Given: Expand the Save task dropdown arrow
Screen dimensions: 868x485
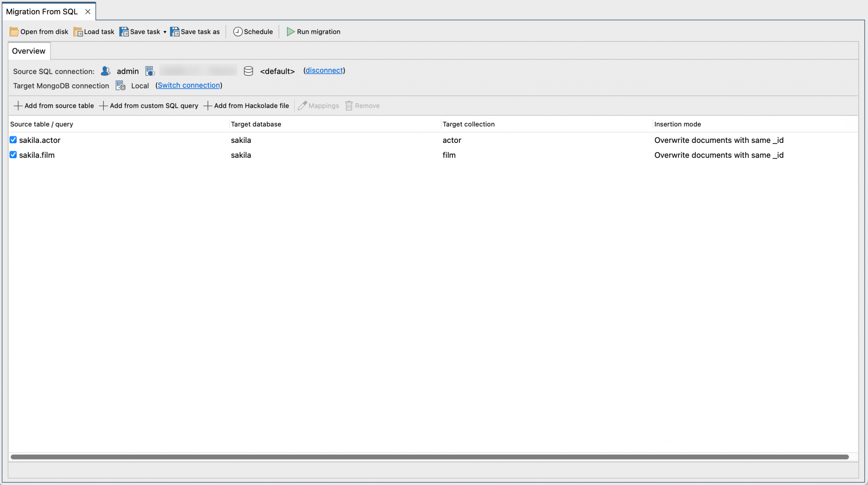Looking at the screenshot, I should (165, 31).
